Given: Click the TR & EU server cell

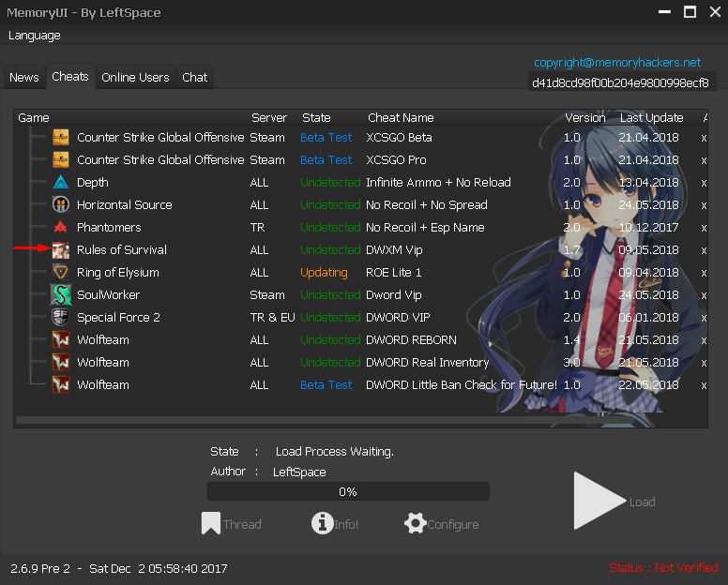Looking at the screenshot, I should pos(273,317).
